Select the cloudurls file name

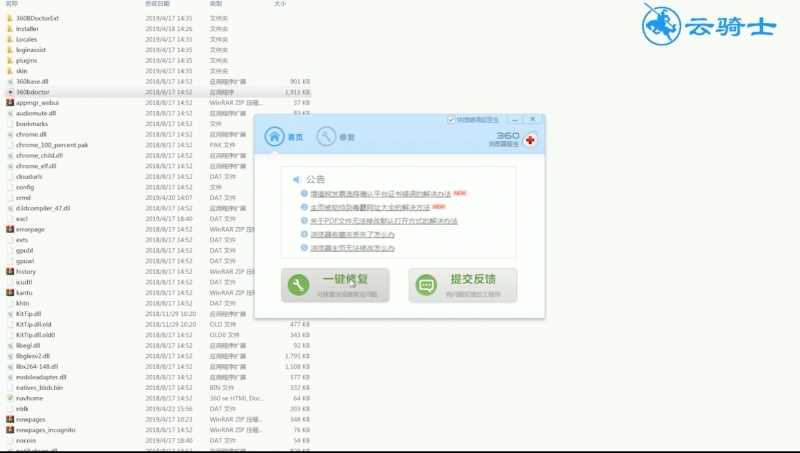[x=29, y=177]
